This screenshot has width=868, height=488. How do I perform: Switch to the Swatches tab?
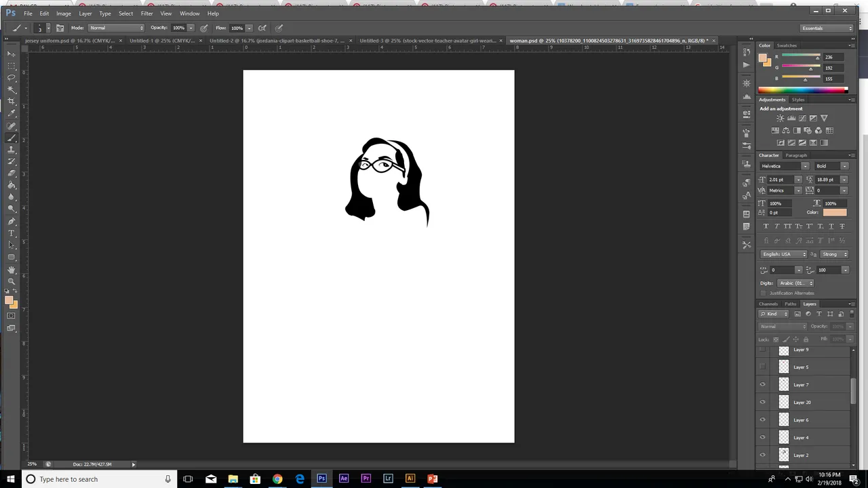(x=787, y=45)
